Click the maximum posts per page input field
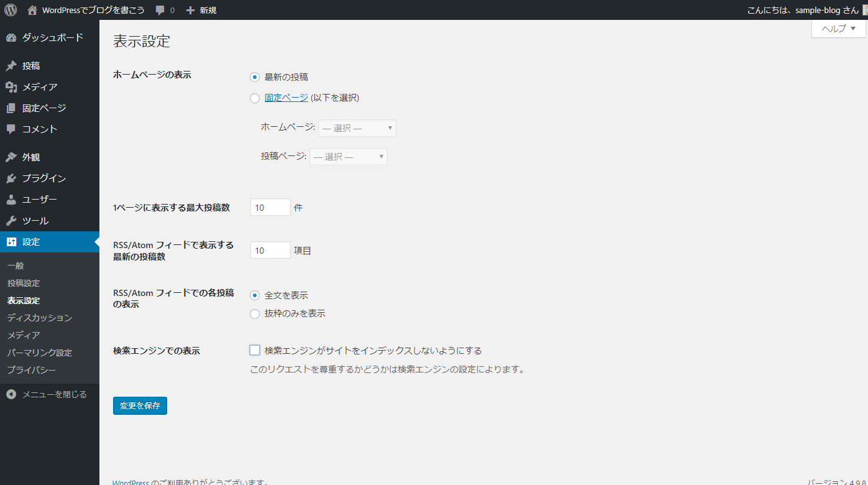868x485 pixels. pos(270,207)
